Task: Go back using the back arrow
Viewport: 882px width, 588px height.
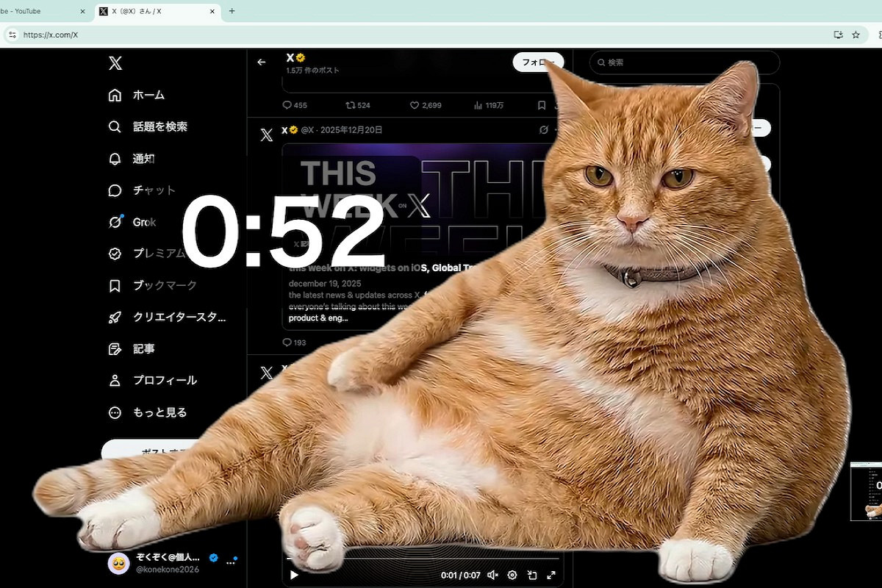Action: point(262,62)
